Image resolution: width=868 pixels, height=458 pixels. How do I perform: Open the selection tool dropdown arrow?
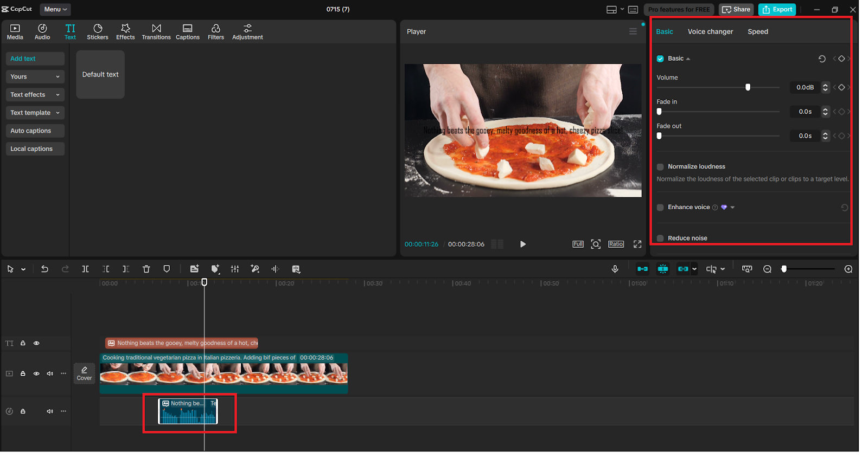coord(23,269)
